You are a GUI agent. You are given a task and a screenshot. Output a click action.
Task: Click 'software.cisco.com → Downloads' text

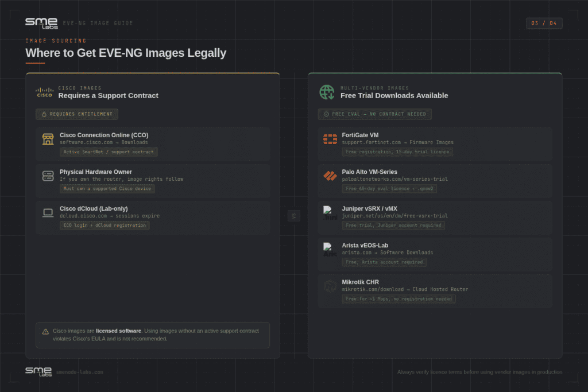click(104, 142)
